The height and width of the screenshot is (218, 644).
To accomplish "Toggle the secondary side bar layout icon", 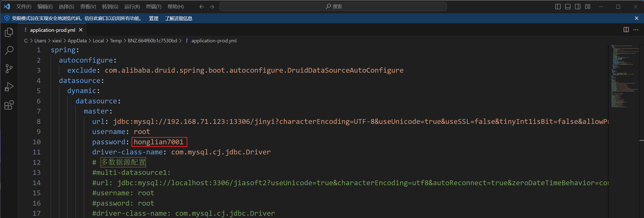I will click(578, 7).
